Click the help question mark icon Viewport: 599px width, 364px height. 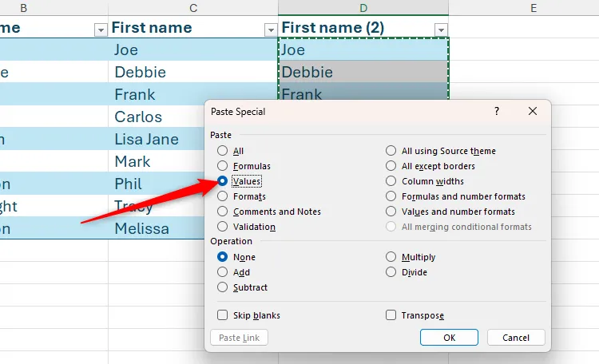[496, 112]
